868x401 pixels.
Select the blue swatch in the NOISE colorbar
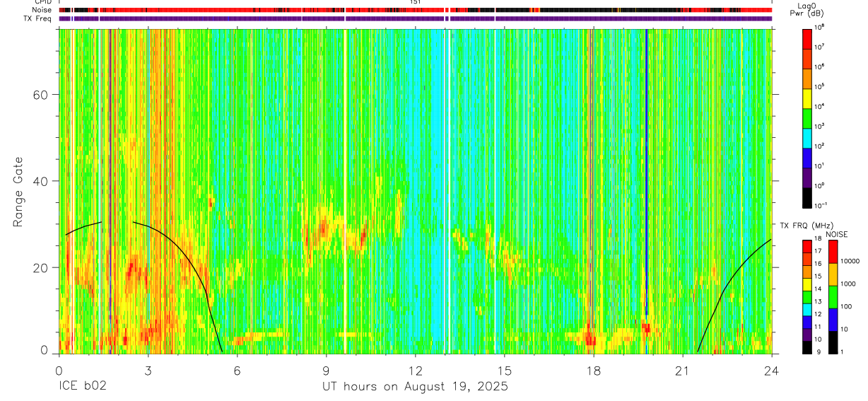click(x=834, y=319)
